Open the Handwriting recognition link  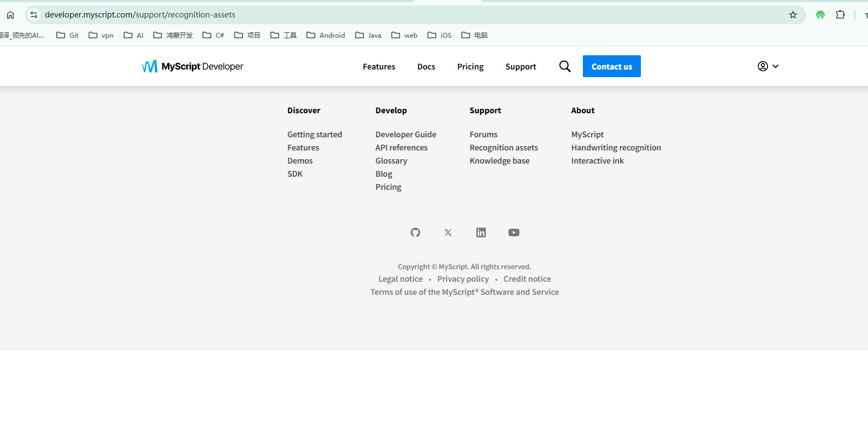(616, 148)
